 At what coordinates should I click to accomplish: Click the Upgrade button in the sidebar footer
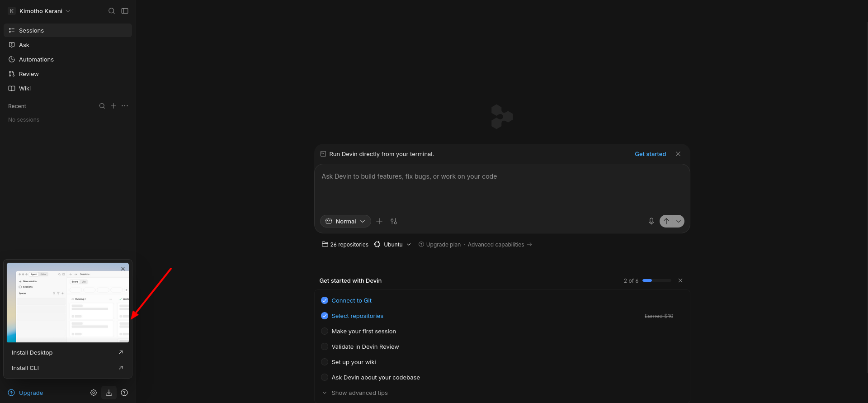(26, 393)
